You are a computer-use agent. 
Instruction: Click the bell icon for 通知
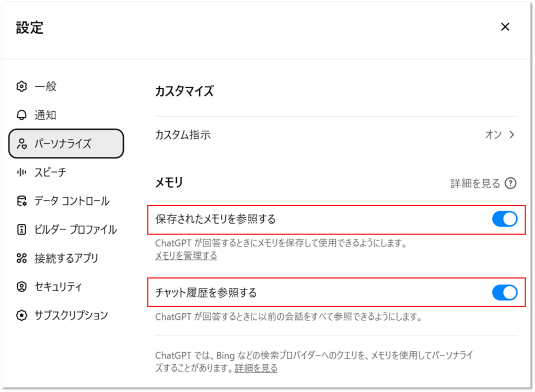coord(21,116)
